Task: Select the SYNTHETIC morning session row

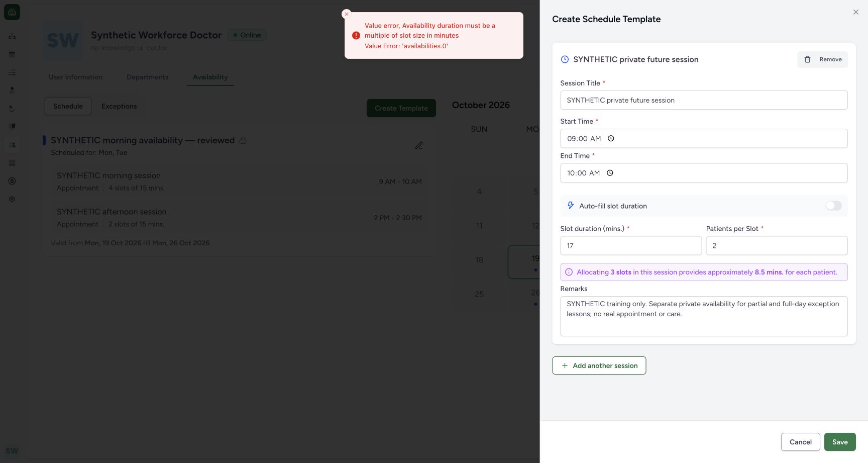Action: (x=239, y=181)
